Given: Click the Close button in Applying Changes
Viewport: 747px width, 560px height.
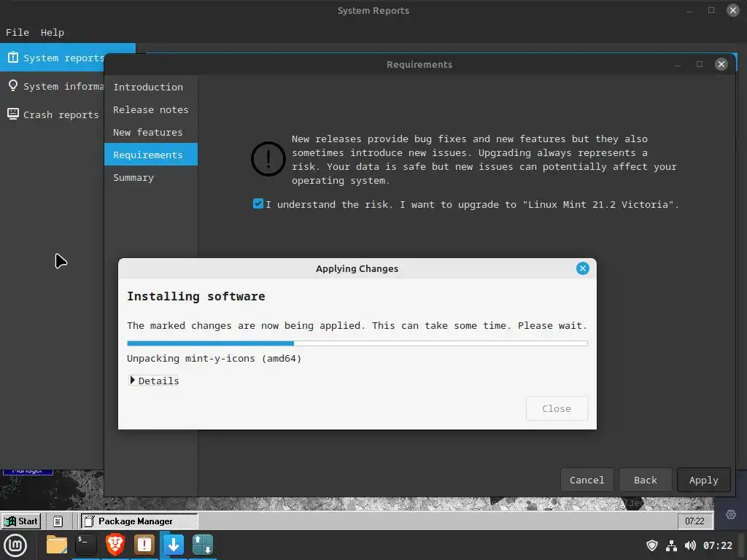Looking at the screenshot, I should click(557, 408).
